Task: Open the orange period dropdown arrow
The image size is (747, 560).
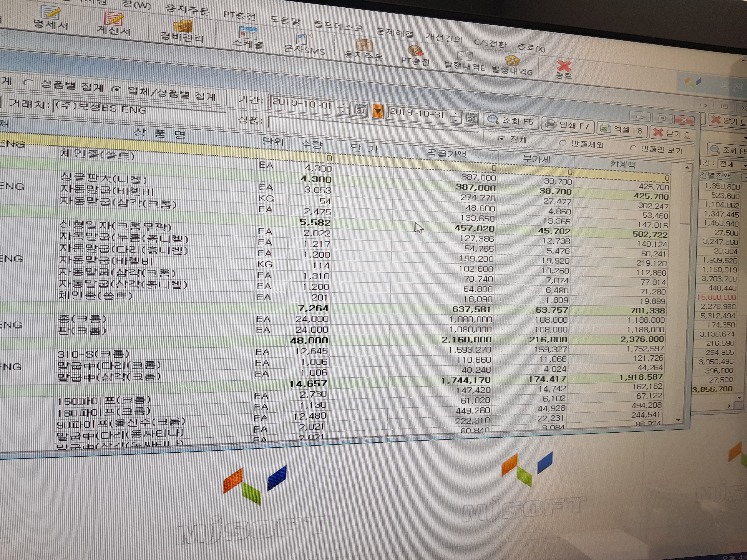Action: [x=378, y=111]
